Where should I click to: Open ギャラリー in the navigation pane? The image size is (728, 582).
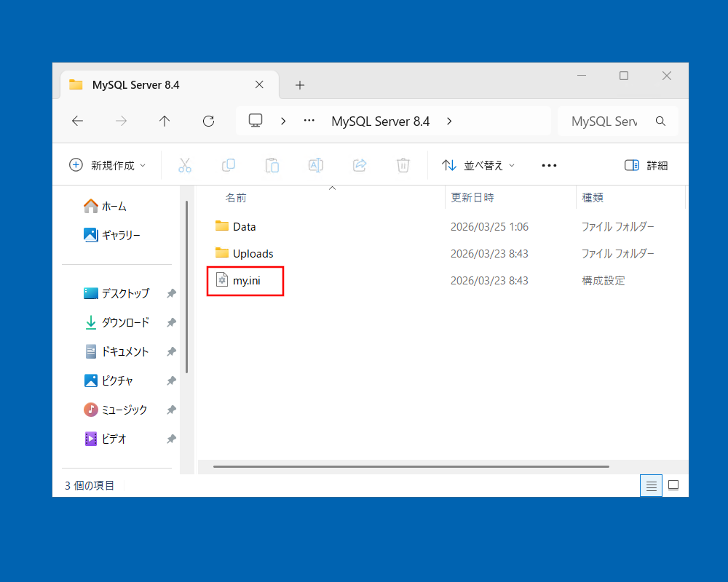click(111, 235)
